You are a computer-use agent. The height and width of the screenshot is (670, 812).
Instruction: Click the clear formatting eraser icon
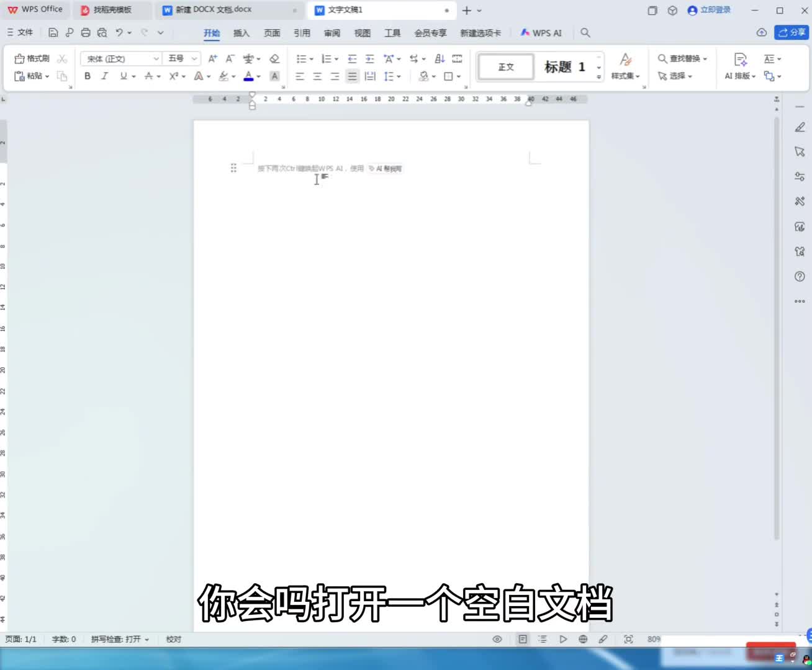click(274, 58)
